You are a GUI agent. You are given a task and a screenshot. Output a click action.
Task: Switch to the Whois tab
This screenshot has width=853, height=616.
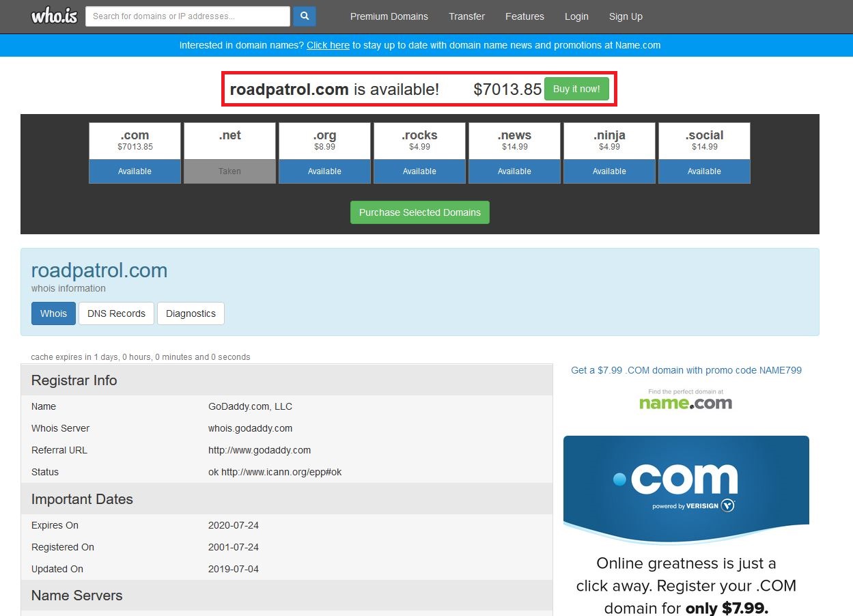click(x=53, y=313)
